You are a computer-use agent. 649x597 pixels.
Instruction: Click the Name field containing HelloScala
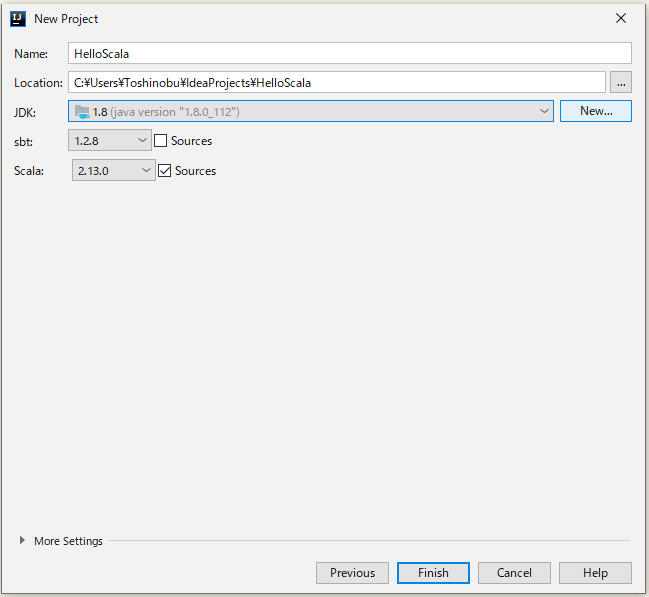pos(350,53)
